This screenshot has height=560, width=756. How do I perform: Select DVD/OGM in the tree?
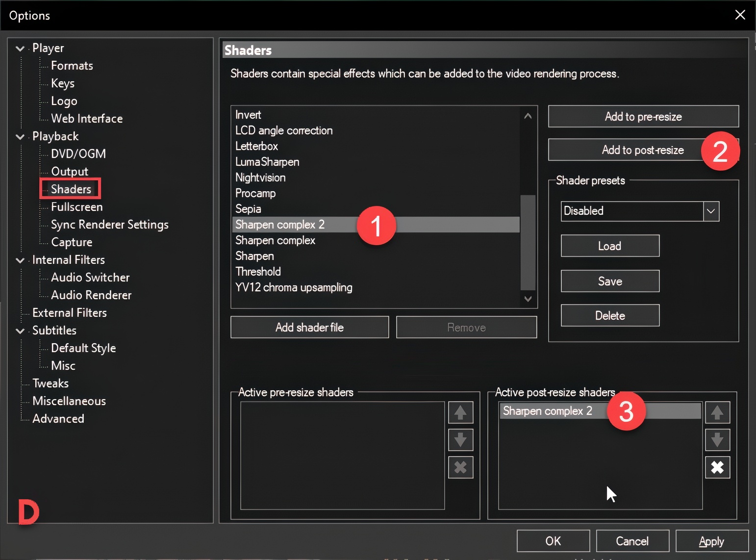point(78,154)
